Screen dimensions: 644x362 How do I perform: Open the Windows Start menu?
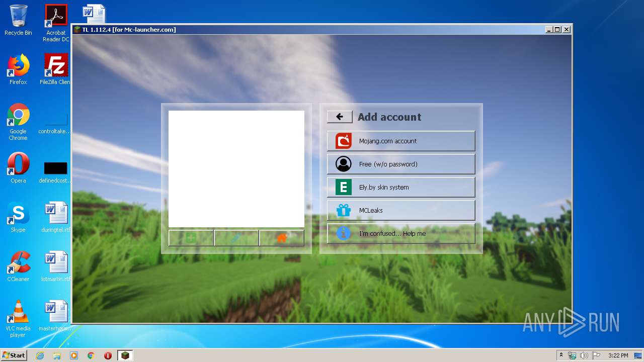click(14, 355)
